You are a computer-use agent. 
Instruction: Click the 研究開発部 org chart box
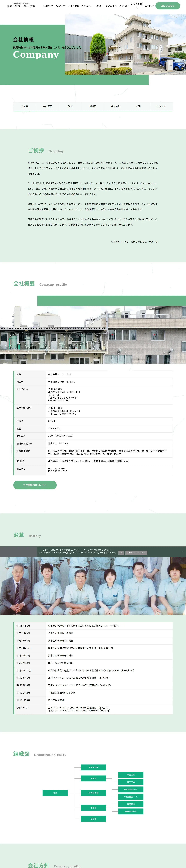tap(93, 793)
